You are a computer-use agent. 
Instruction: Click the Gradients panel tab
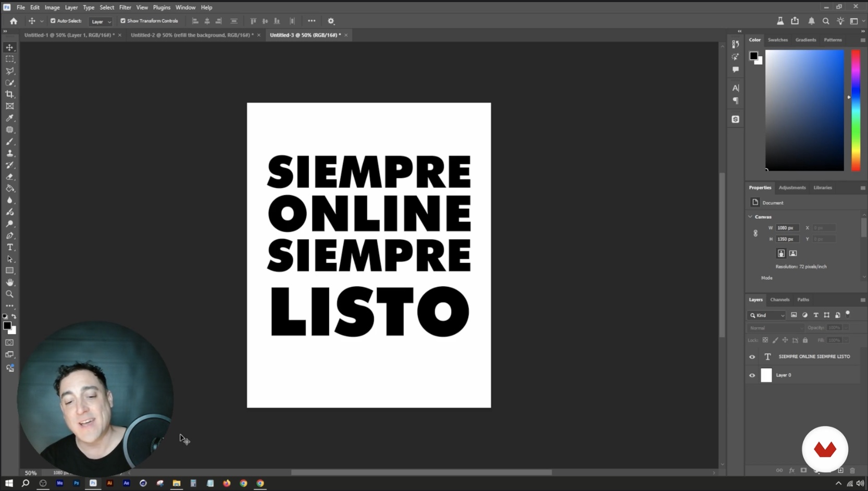(x=805, y=40)
